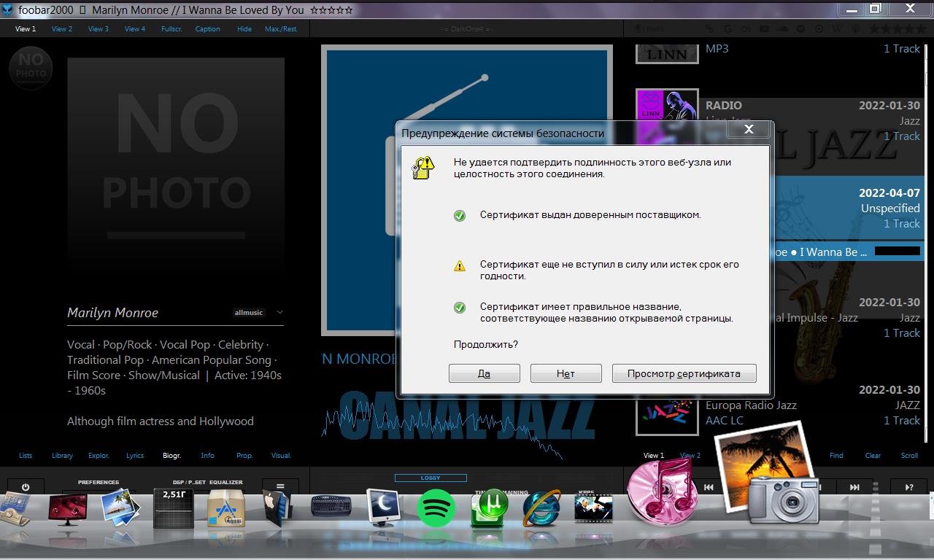
Task: Toggle Fullscr. mode
Action: tap(171, 29)
